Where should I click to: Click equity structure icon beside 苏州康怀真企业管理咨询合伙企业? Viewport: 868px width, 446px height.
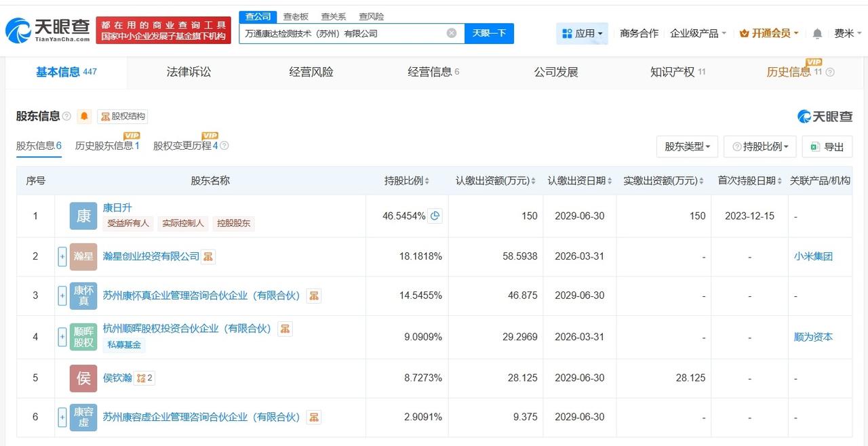tap(313, 296)
